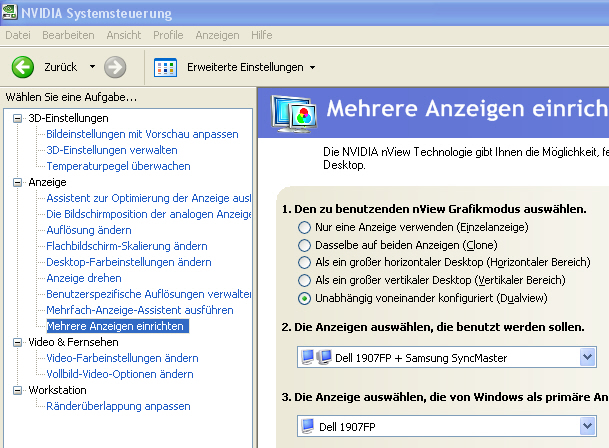Open the Datei menu
Screen dimensions: 609x448
[18, 35]
